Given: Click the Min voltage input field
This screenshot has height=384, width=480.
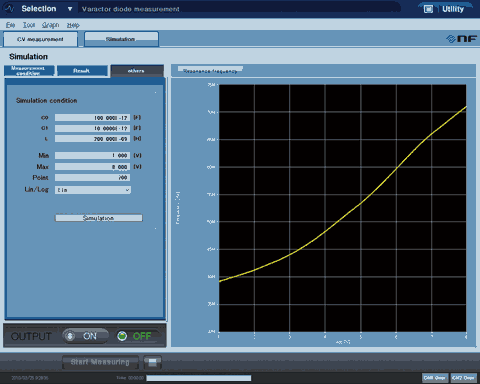Looking at the screenshot, I should click(92, 156).
